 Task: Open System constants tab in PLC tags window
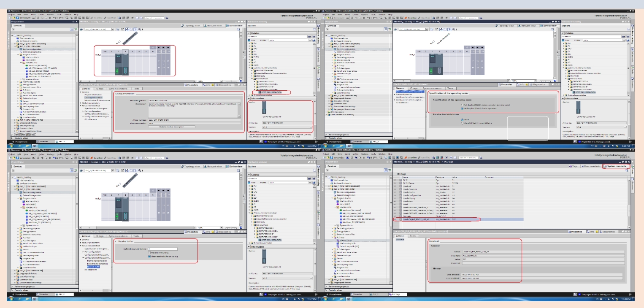[x=616, y=166]
